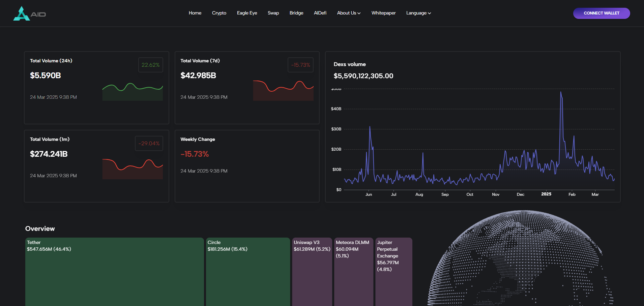
Task: Open the Language dropdown menu
Action: tap(418, 13)
